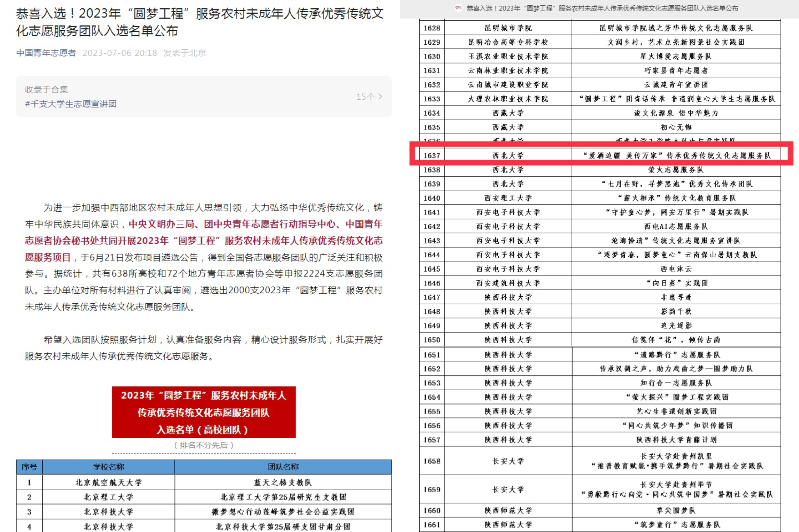Click the 蓝天之梯支教队 team name cell
Screen dimensions: 799x532
point(283,483)
